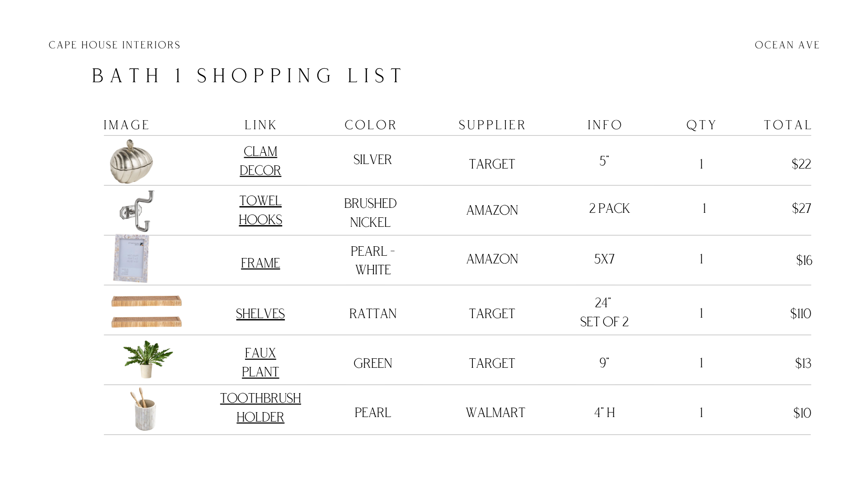Click the toothbrush holder product image
Image resolution: width=868 pixels, height=488 pixels.
[144, 409]
